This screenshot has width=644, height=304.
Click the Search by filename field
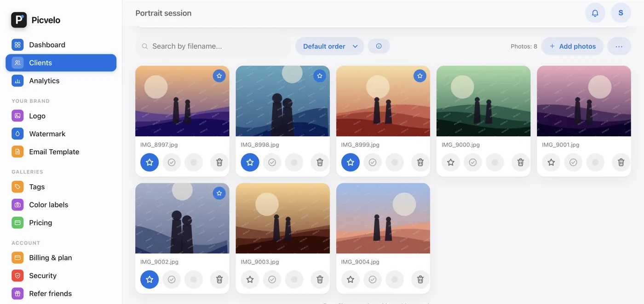[x=213, y=46]
